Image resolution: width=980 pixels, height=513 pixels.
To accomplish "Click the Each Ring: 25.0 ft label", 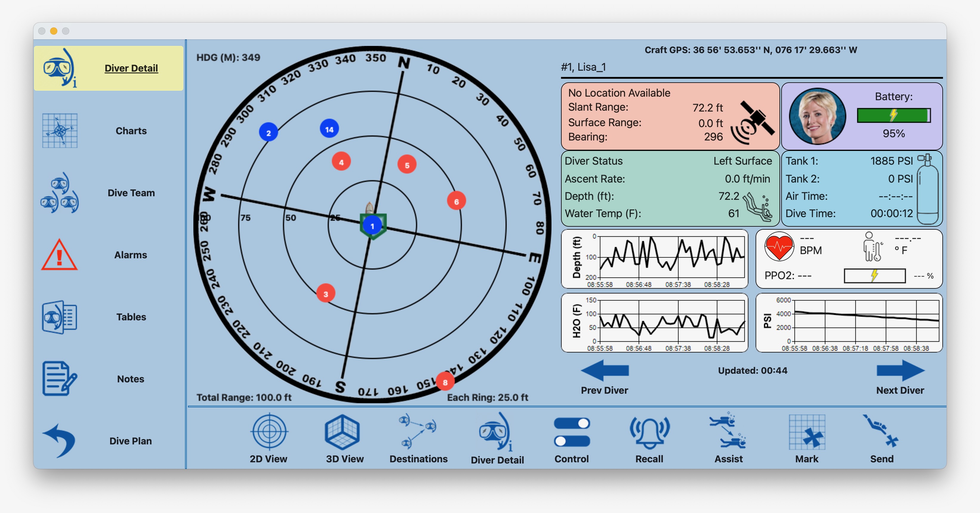I will (x=487, y=397).
